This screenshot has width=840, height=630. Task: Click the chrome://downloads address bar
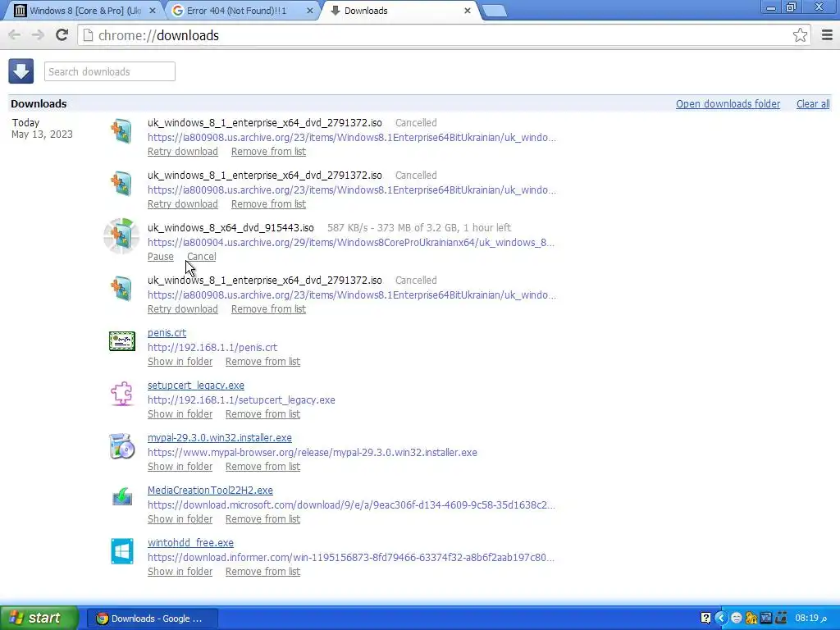(x=444, y=35)
